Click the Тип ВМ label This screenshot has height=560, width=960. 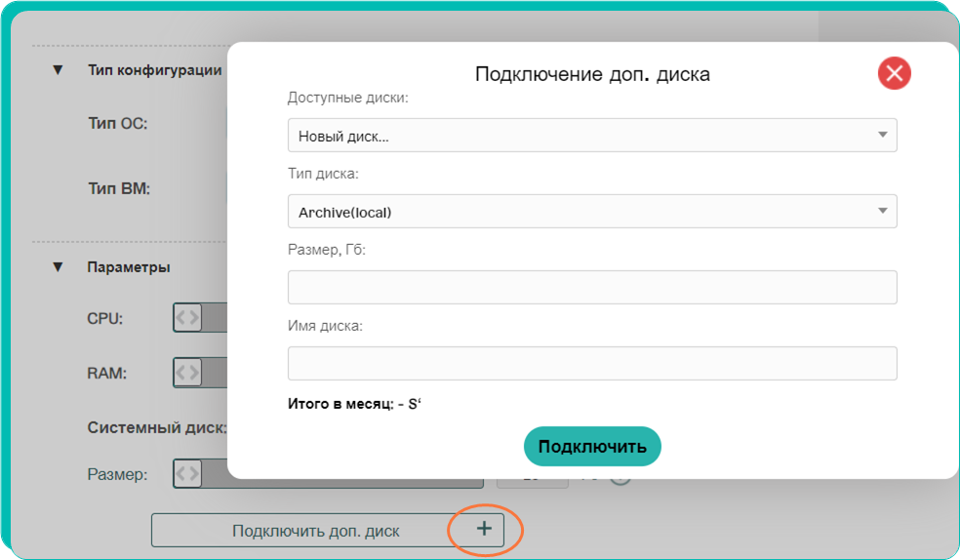119,188
